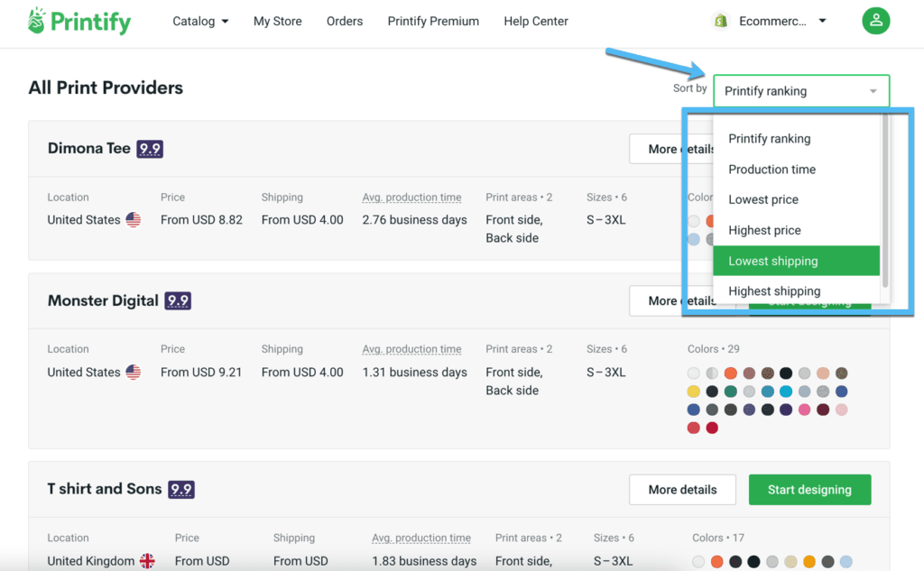Choose Printify ranking sort option
Screen dimensions: 924x571
(796, 139)
